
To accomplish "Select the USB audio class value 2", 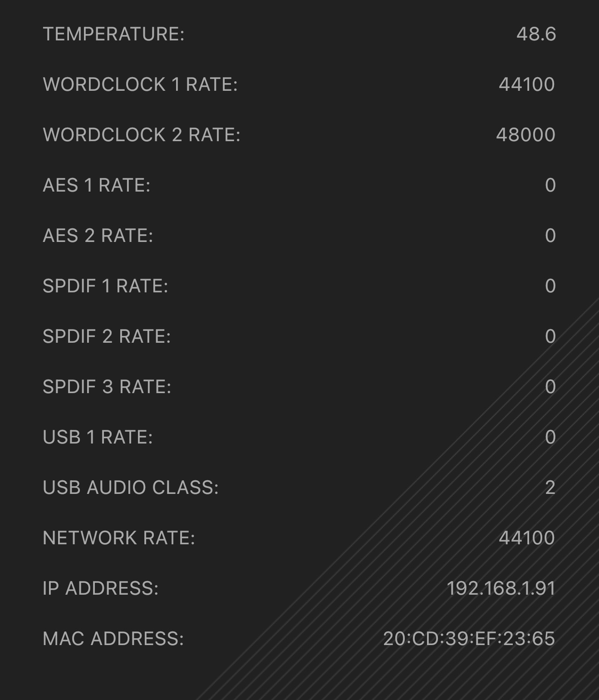I will click(x=550, y=488).
